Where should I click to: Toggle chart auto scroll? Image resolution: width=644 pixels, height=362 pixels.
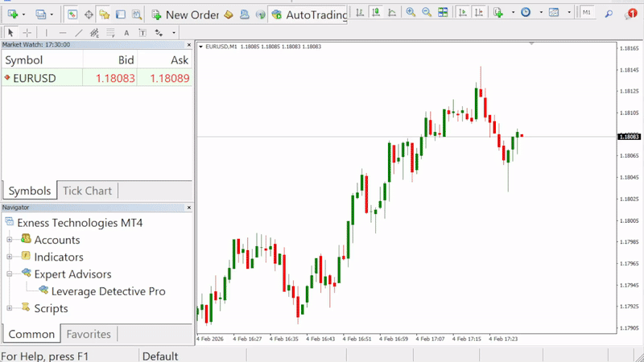pos(463,12)
